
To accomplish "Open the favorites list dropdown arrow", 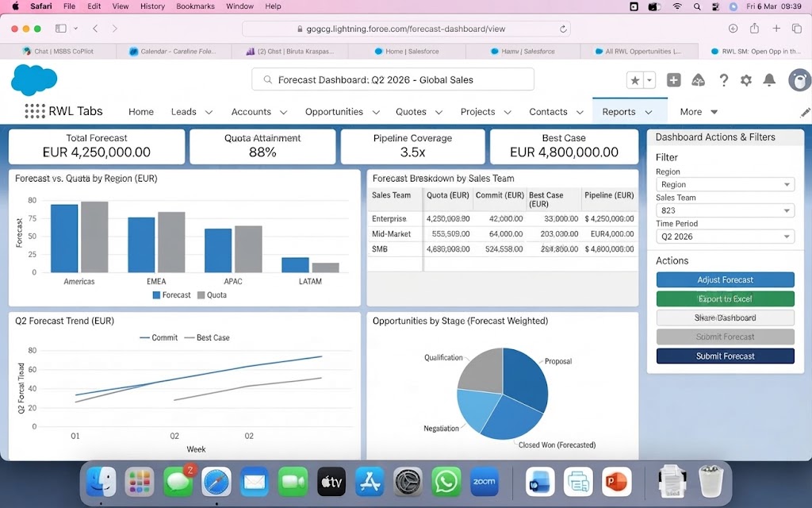I will [649, 80].
